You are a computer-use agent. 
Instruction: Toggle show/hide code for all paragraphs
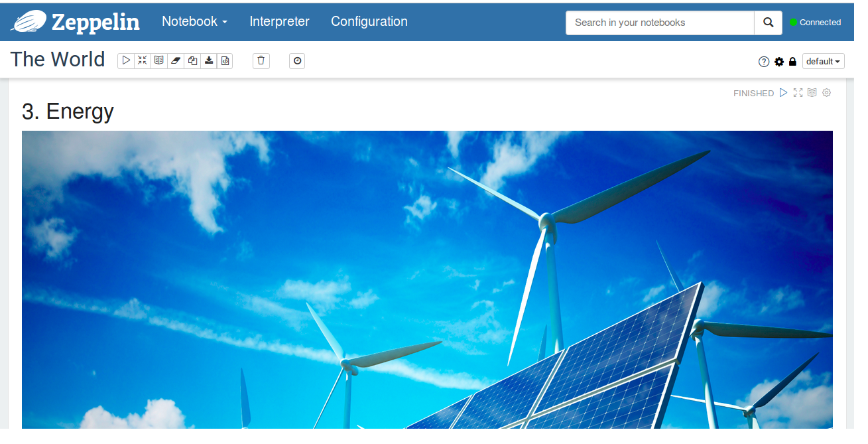143,60
